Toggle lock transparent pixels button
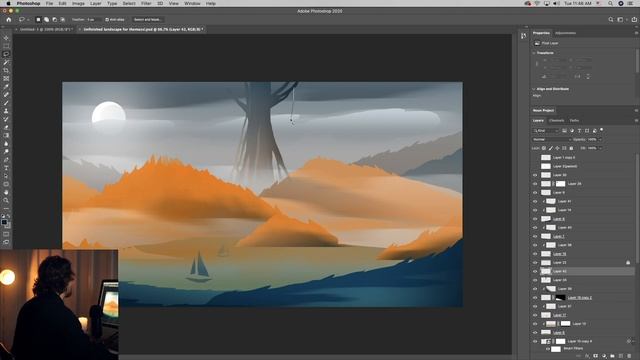This screenshot has width=640, height=360. [x=544, y=148]
